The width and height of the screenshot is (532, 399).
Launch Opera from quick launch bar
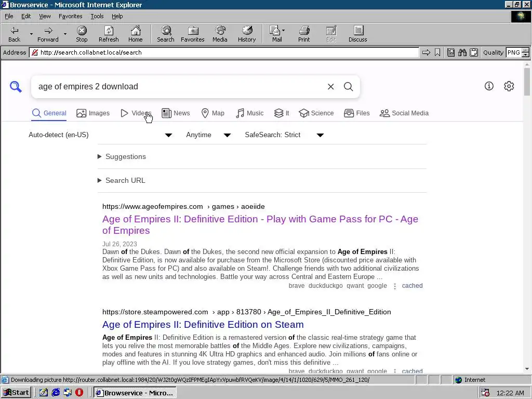coord(79,393)
